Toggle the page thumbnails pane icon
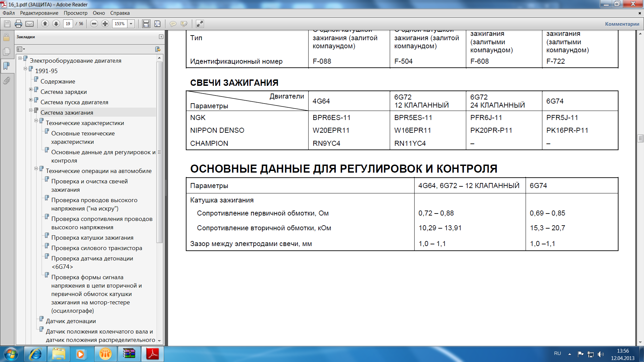 pyautogui.click(x=6, y=51)
